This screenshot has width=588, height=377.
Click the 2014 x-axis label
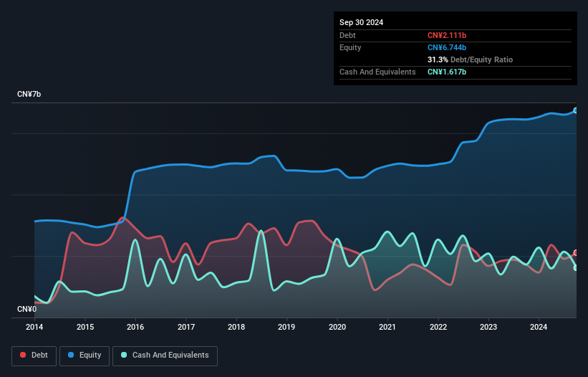click(34, 327)
